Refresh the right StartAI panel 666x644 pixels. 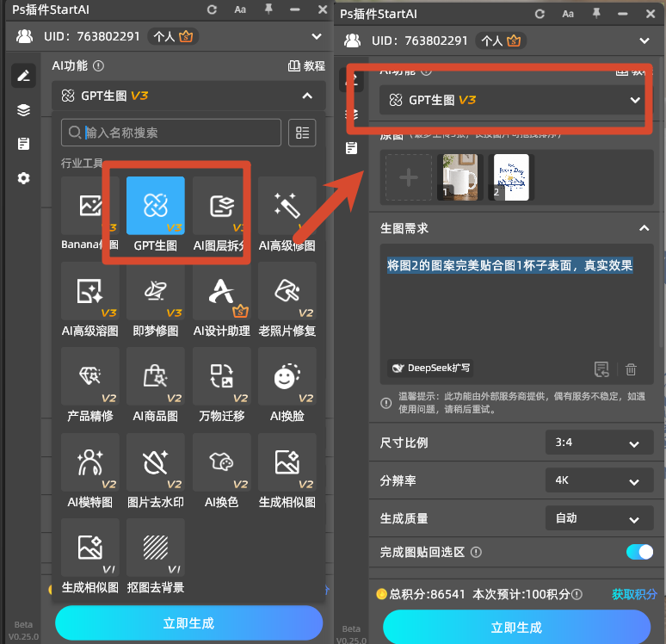(540, 14)
